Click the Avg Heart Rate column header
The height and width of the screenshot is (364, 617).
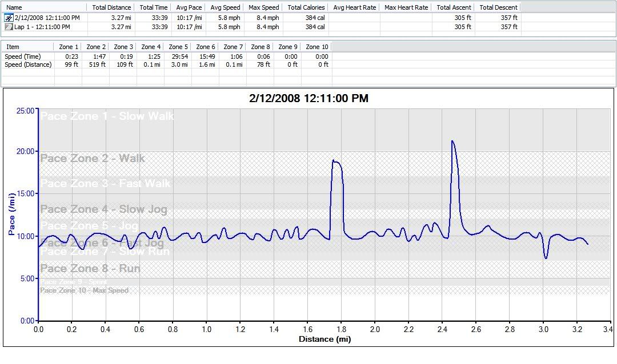(354, 7)
